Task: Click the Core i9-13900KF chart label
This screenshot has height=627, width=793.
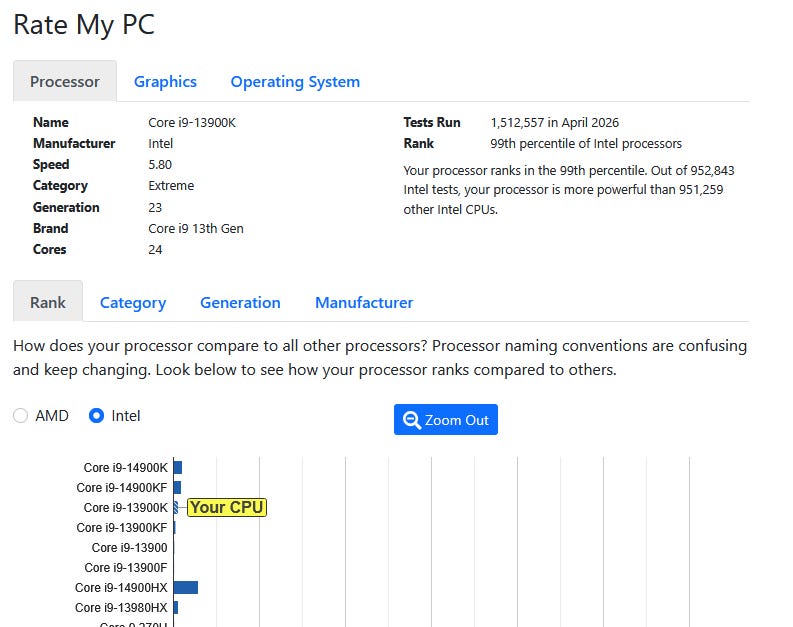Action: click(x=121, y=527)
